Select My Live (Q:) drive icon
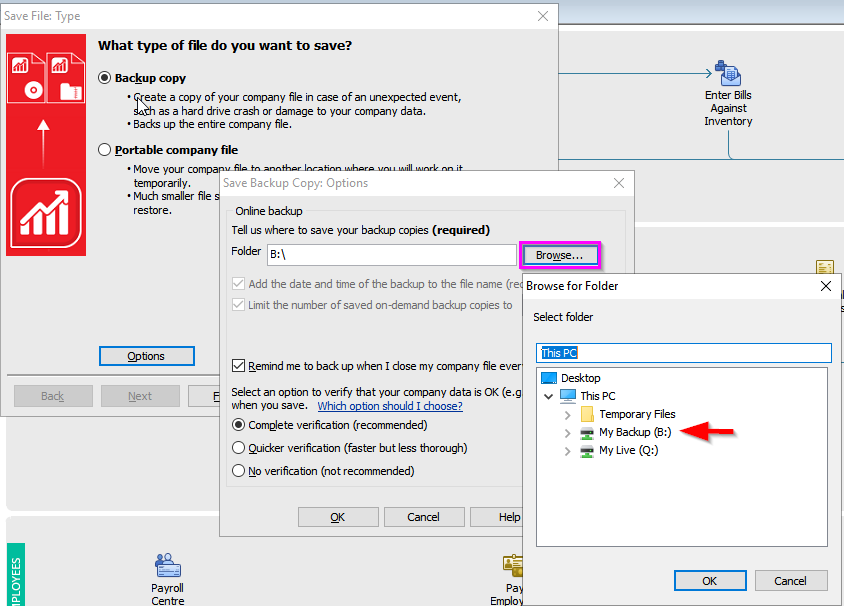844x606 pixels. (587, 450)
